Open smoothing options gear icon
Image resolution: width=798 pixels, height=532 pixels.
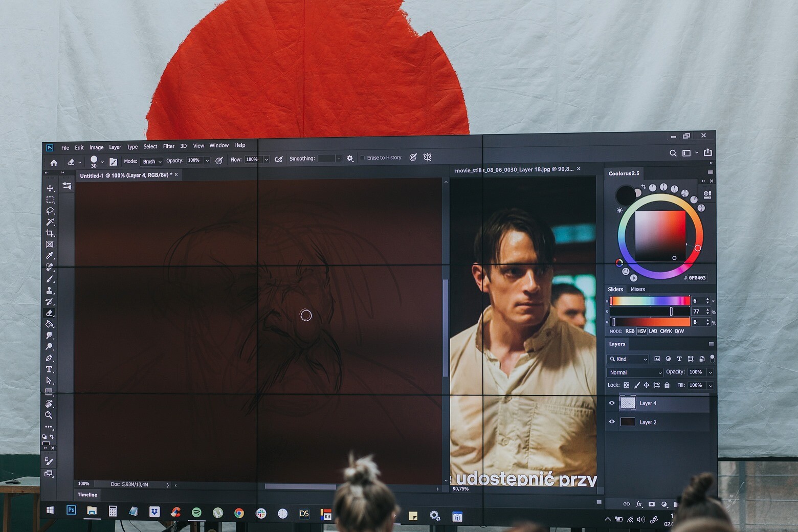tap(350, 159)
